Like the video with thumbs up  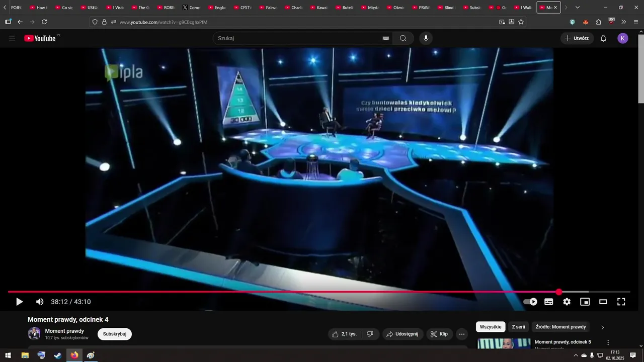[346, 334]
